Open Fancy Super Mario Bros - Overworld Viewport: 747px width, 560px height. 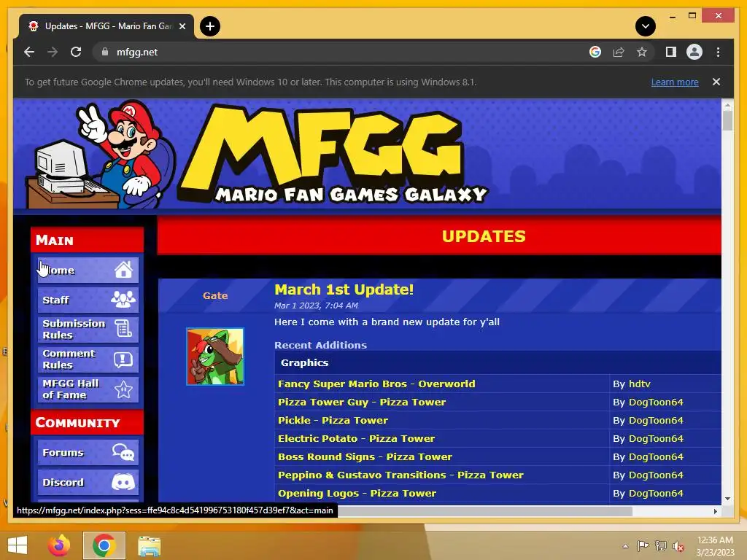(x=376, y=384)
